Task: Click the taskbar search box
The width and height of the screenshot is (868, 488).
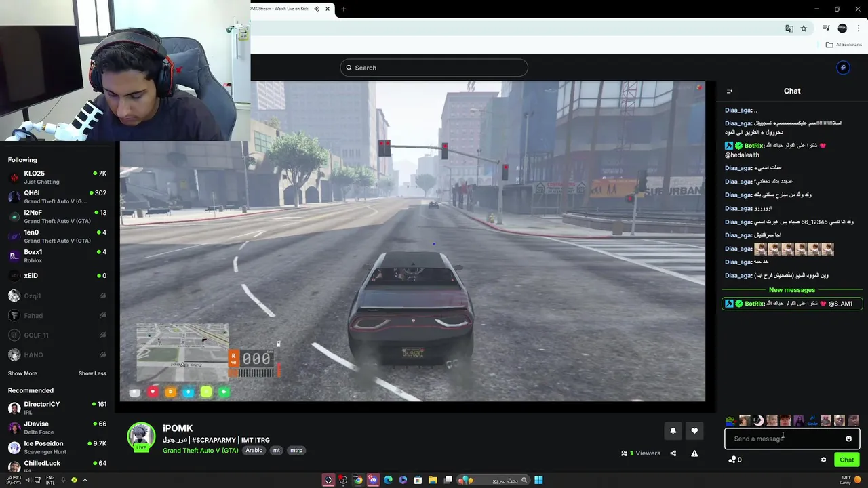Action: [493, 480]
